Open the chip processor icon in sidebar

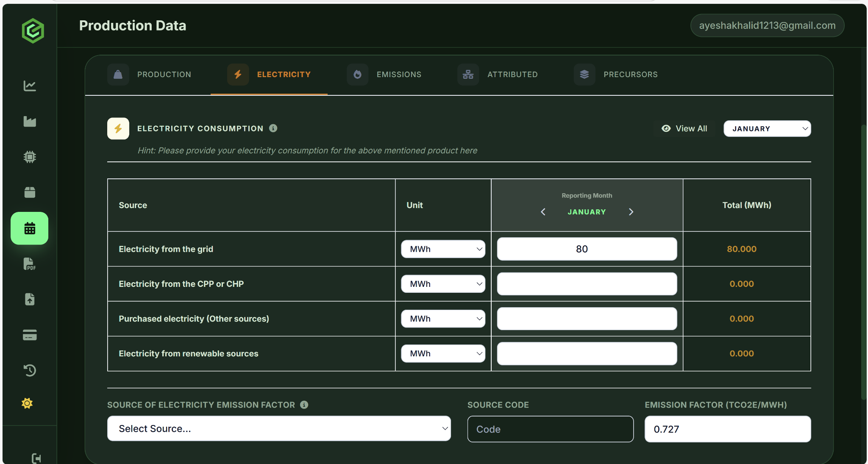pos(30,157)
